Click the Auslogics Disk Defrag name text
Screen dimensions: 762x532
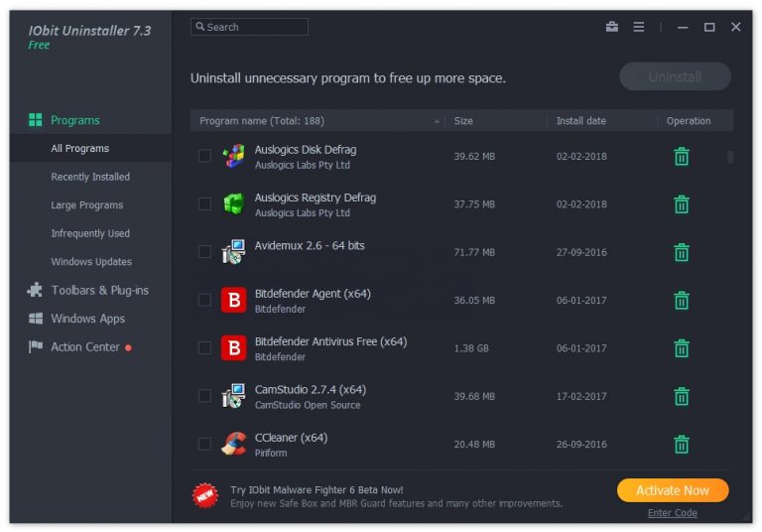[x=306, y=149]
